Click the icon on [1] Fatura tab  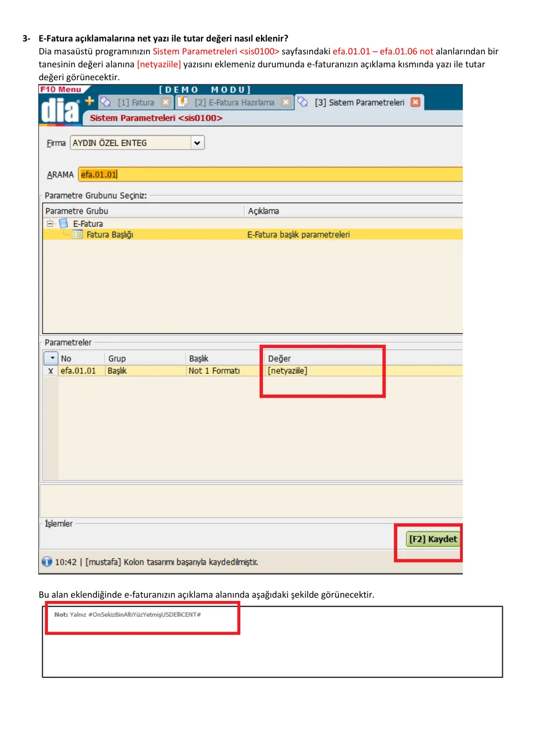coord(106,102)
